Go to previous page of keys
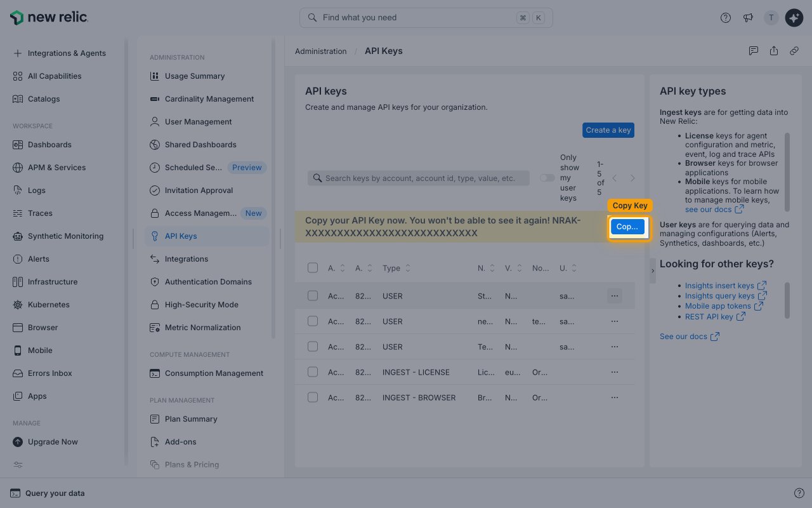This screenshot has height=508, width=812. (615, 178)
